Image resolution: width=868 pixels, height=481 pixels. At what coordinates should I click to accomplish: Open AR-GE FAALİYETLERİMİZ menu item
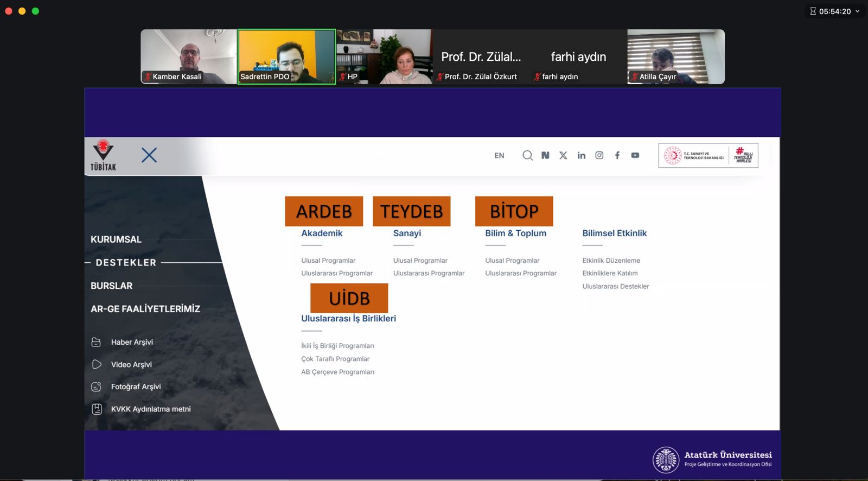click(145, 309)
